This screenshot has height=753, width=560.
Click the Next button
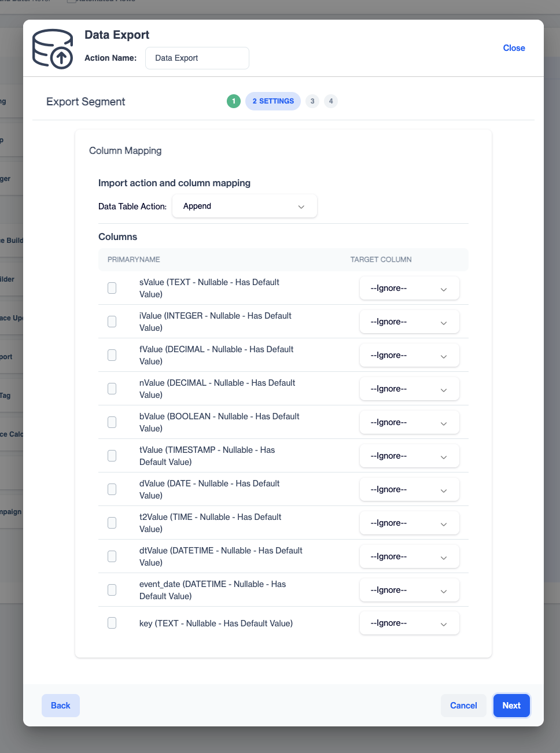(x=511, y=706)
